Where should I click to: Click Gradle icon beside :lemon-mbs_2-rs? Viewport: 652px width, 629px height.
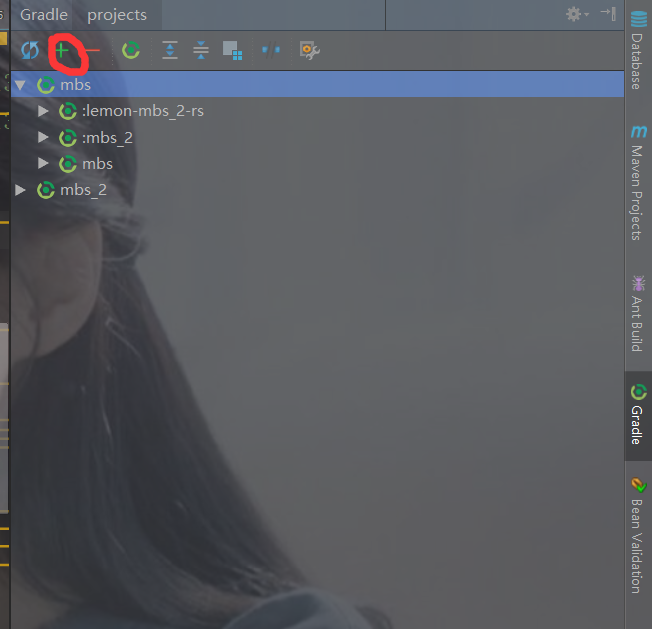tap(68, 111)
